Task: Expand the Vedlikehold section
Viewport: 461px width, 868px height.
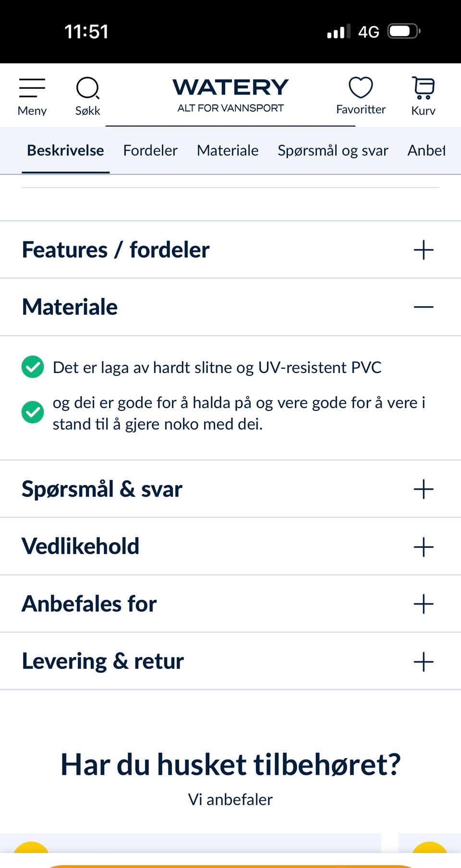Action: point(230,546)
